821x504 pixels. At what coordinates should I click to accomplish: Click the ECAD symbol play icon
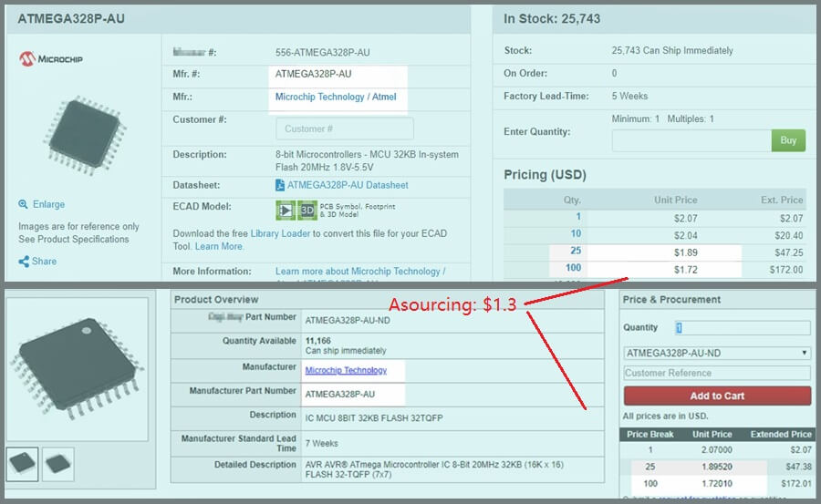point(286,211)
